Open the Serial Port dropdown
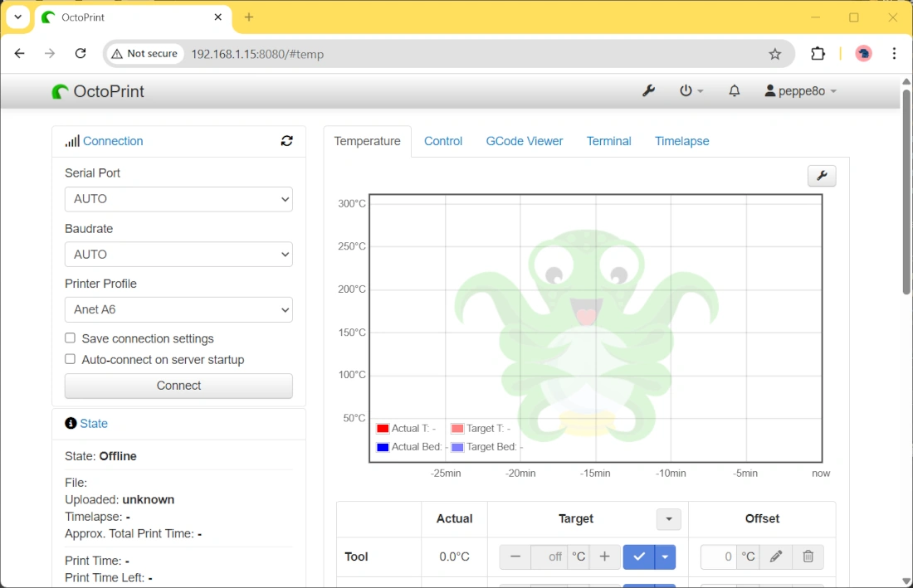Screen dimensions: 913x588 178,199
